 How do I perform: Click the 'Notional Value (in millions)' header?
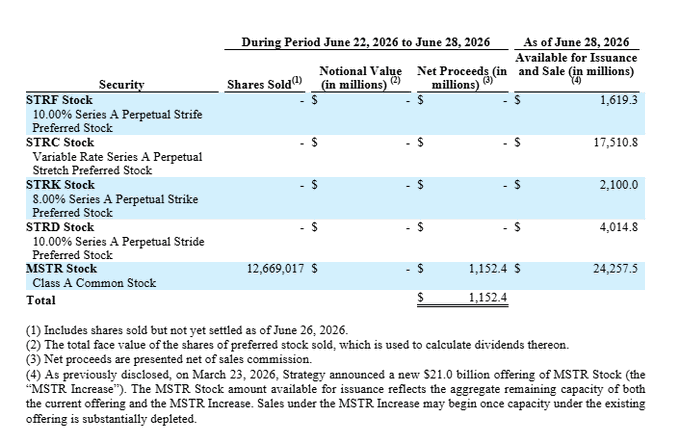360,78
